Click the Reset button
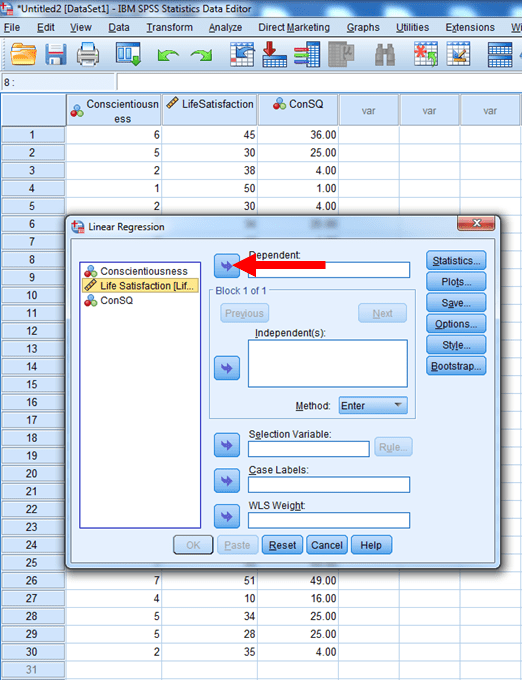This screenshot has width=522, height=680. (x=282, y=545)
